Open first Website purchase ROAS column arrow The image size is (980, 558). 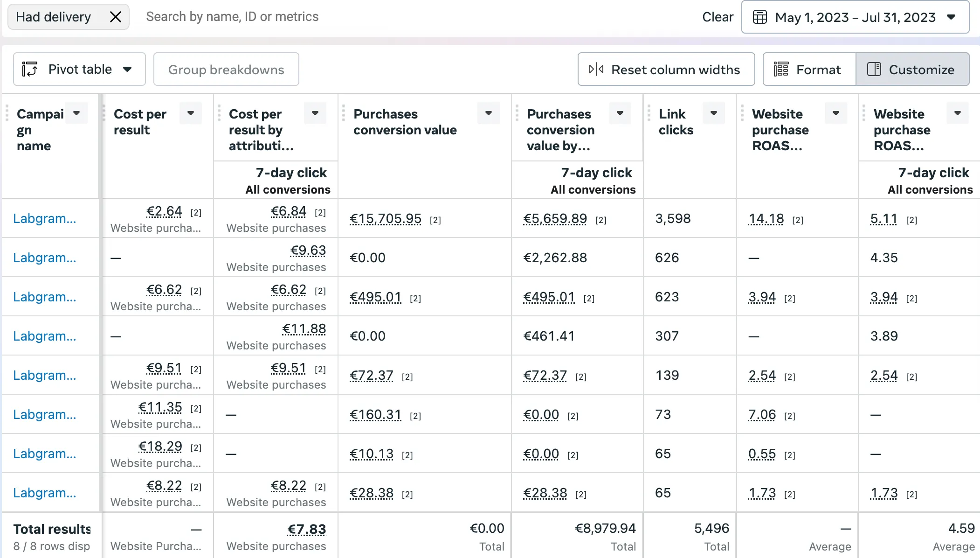click(x=836, y=113)
